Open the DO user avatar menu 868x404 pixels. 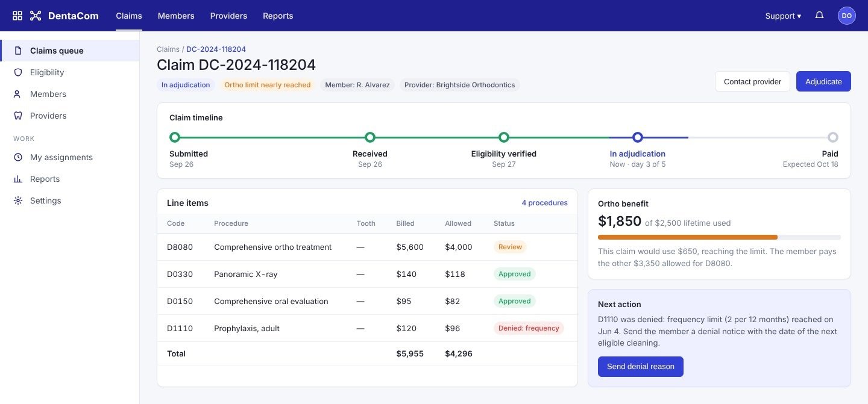847,16
